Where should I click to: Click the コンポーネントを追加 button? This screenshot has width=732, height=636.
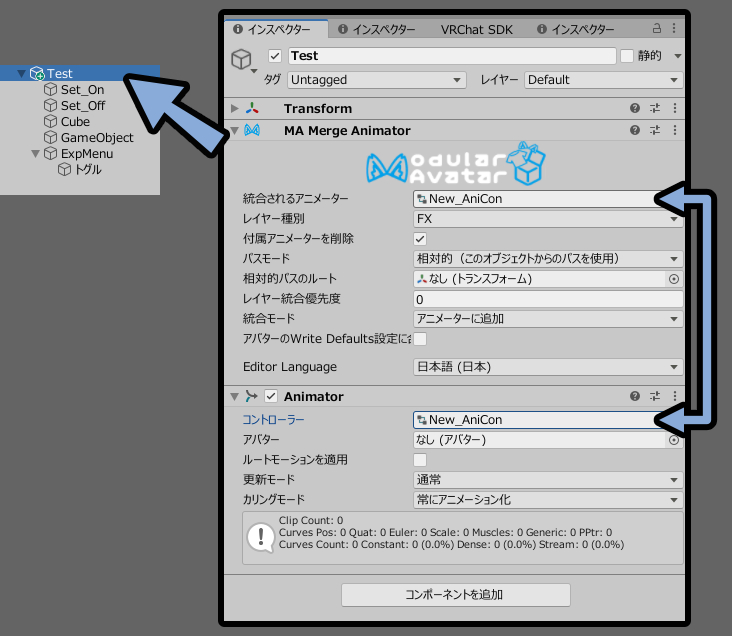pos(456,595)
